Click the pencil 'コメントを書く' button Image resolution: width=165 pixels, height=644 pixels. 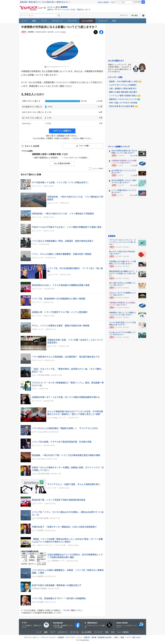(x=83, y=146)
